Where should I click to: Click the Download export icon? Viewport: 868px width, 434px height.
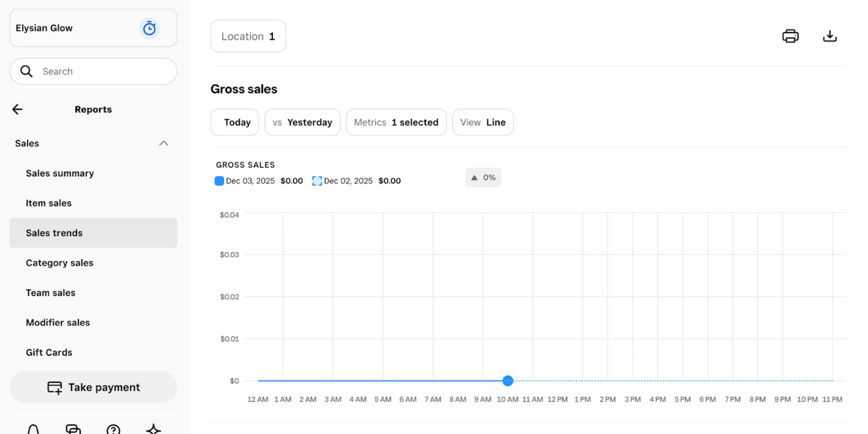pos(830,36)
